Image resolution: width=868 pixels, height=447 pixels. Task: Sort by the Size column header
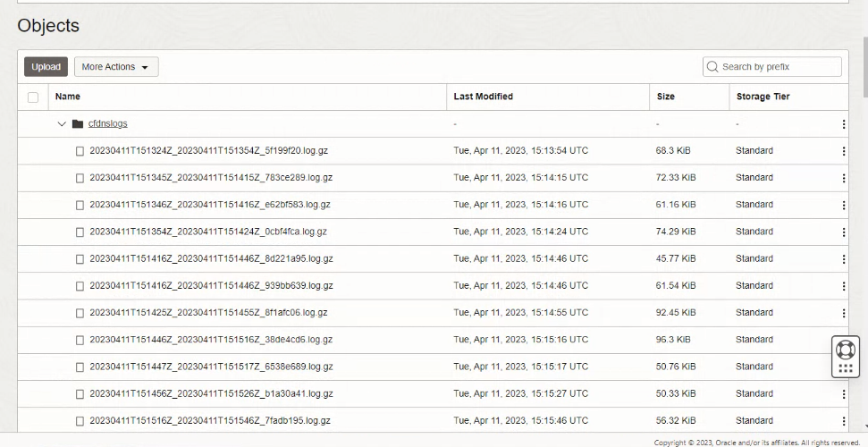click(x=665, y=97)
